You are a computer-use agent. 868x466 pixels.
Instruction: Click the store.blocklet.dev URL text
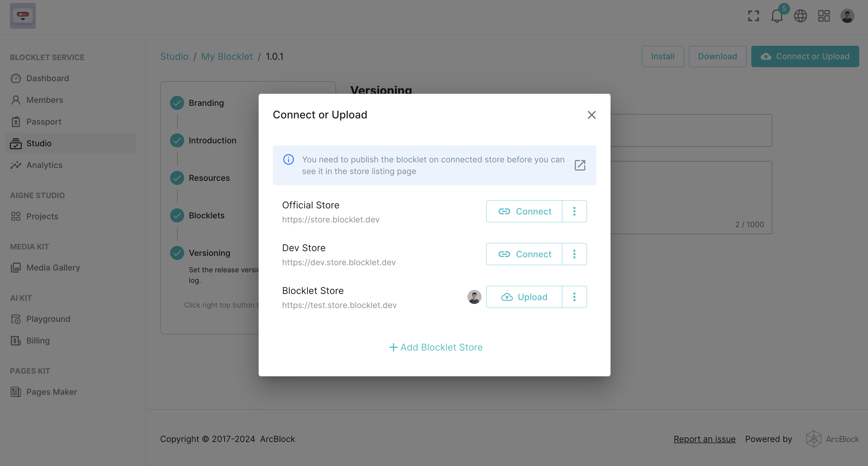330,220
